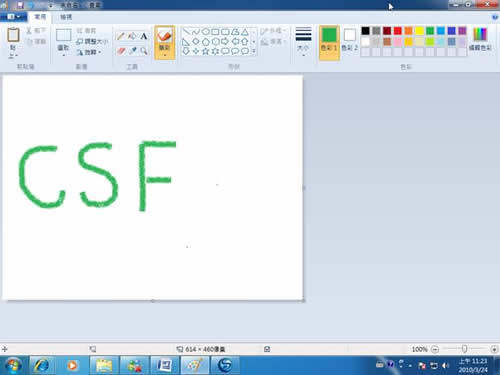Click the Edit colors rainbow icon

tap(480, 34)
